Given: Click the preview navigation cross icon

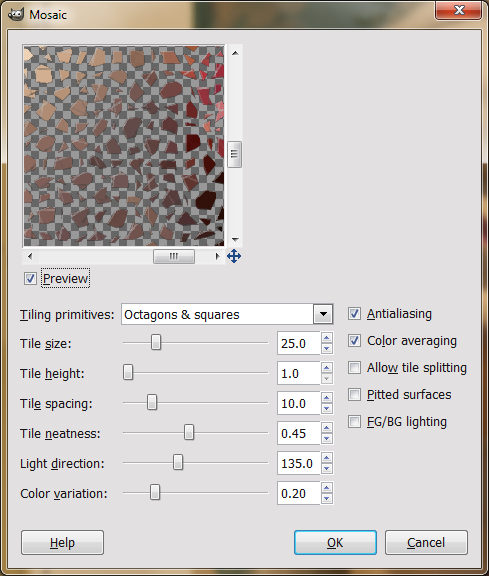Looking at the screenshot, I should [234, 256].
